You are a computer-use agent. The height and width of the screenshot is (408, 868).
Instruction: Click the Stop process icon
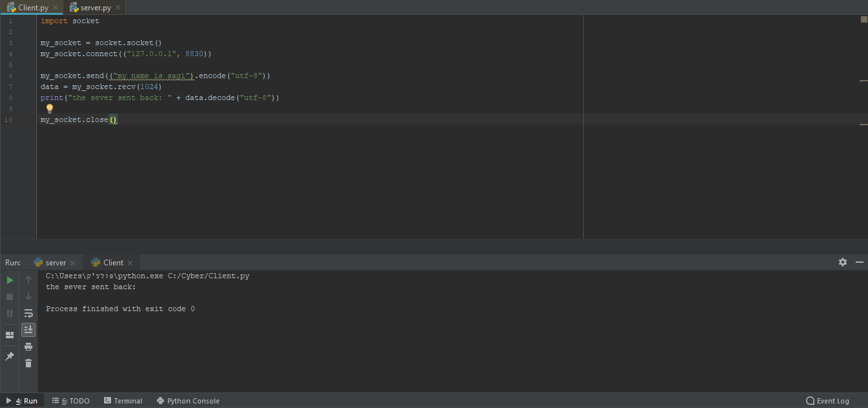point(10,297)
